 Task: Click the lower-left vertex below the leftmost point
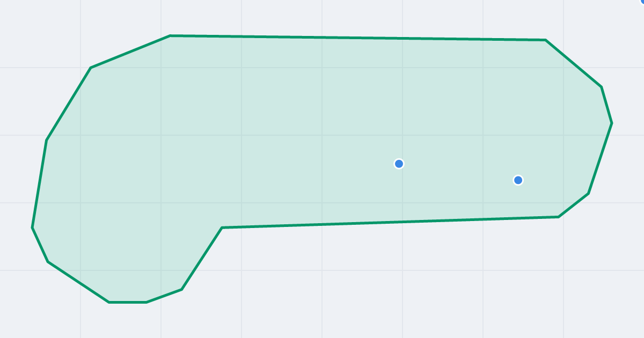(x=48, y=262)
